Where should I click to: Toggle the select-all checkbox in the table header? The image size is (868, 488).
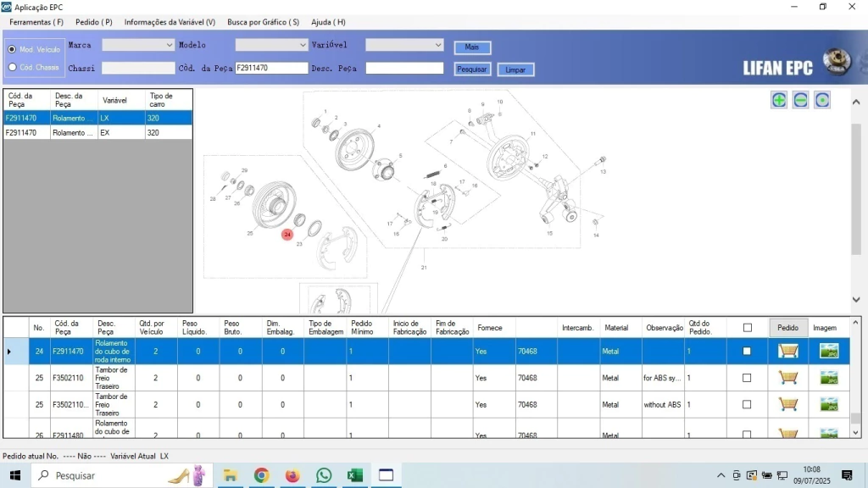point(747,328)
